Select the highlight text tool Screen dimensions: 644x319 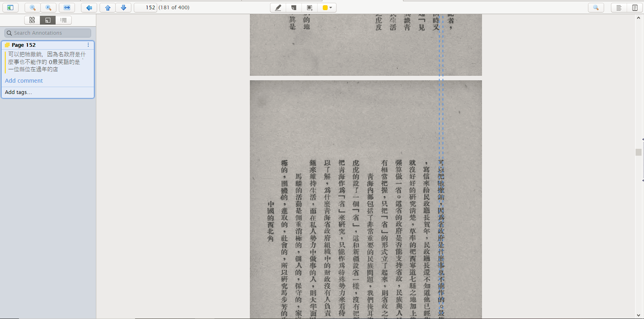click(278, 8)
